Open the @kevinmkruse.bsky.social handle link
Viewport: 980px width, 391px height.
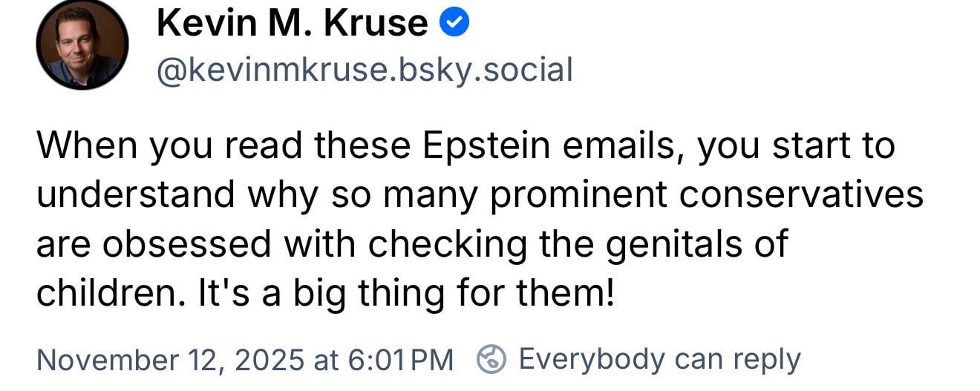coord(364,70)
